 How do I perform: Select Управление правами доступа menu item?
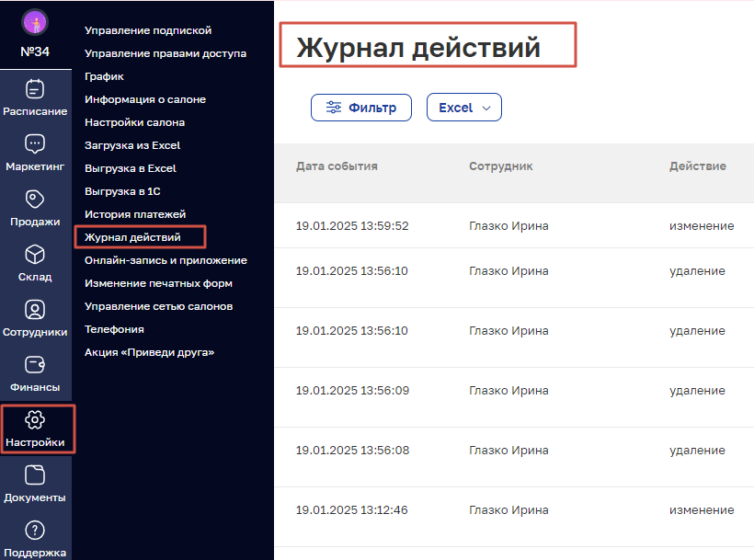tap(166, 53)
